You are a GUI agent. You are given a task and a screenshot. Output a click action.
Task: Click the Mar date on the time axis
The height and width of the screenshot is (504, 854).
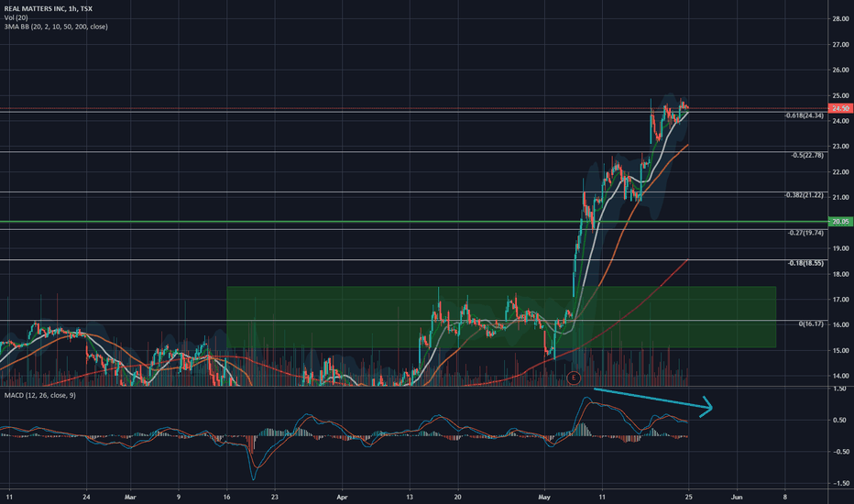click(x=129, y=497)
